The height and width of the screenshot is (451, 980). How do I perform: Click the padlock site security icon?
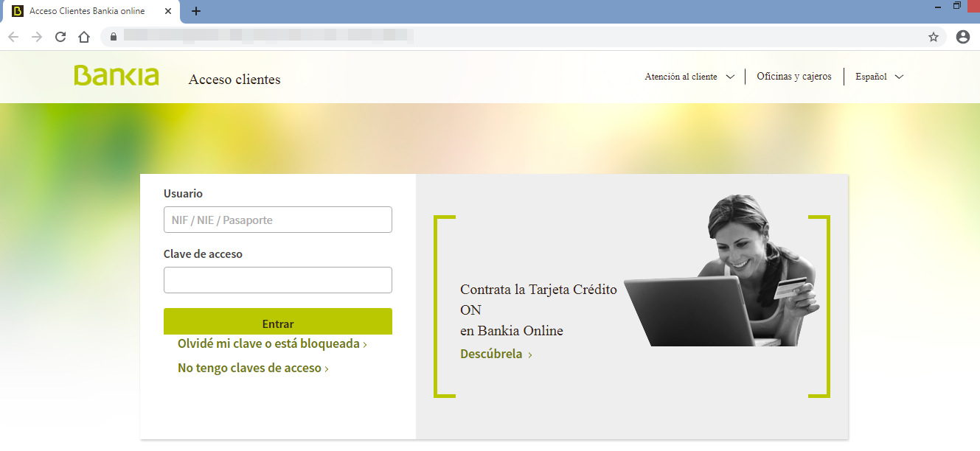click(x=114, y=37)
